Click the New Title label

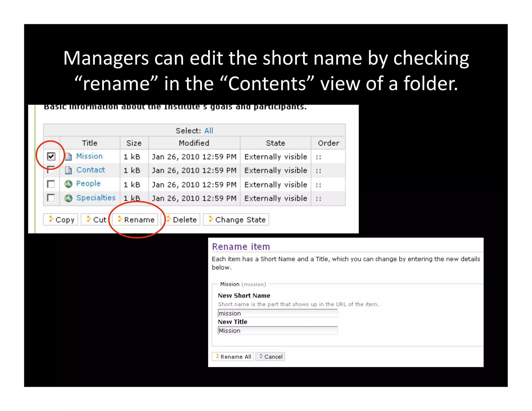click(233, 322)
